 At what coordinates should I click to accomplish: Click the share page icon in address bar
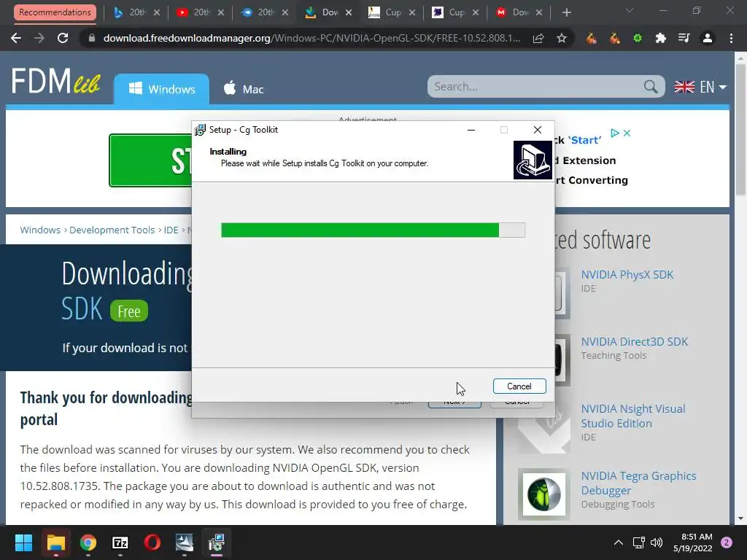(538, 38)
